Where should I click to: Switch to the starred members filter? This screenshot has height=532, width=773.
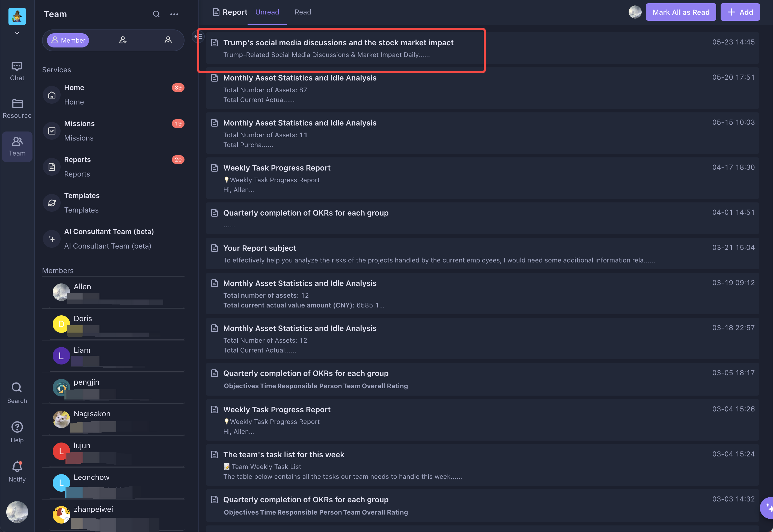click(x=123, y=40)
